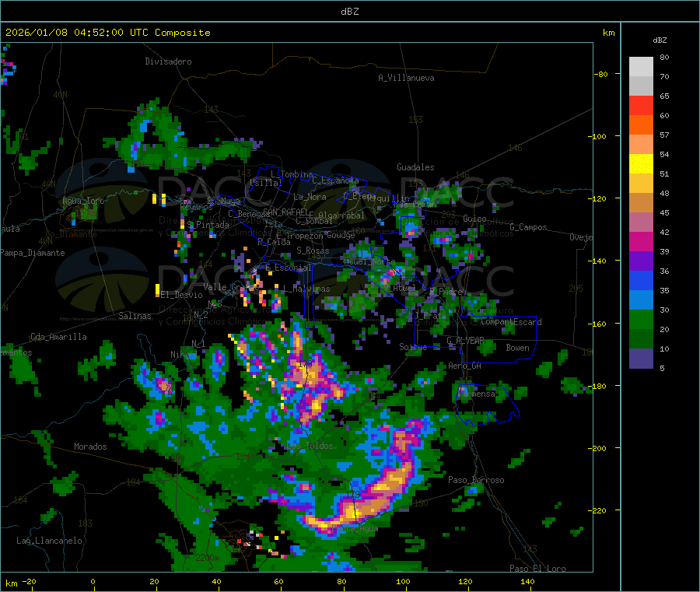Click the -120 tick on right axis
The image size is (700, 592).
tap(599, 198)
